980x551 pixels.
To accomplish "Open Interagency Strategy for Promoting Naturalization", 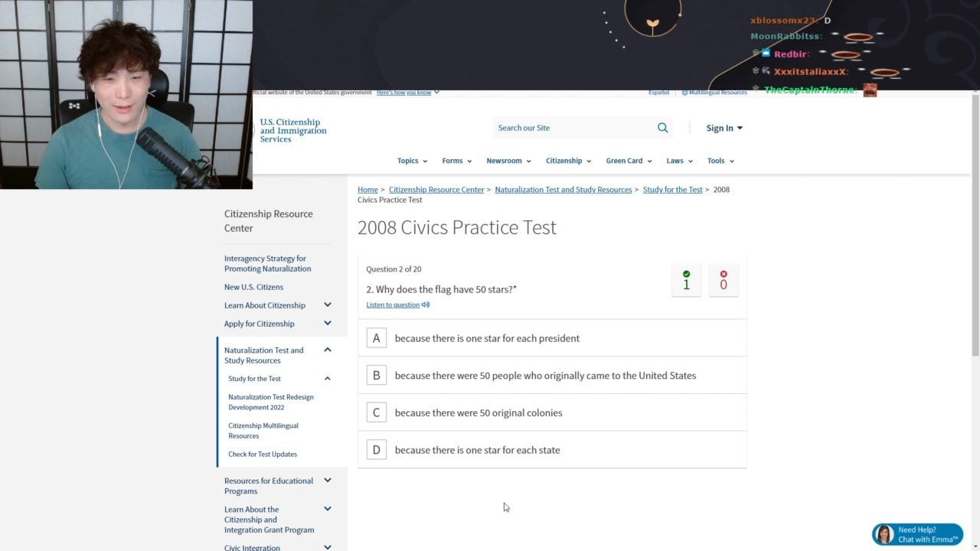I will (268, 264).
